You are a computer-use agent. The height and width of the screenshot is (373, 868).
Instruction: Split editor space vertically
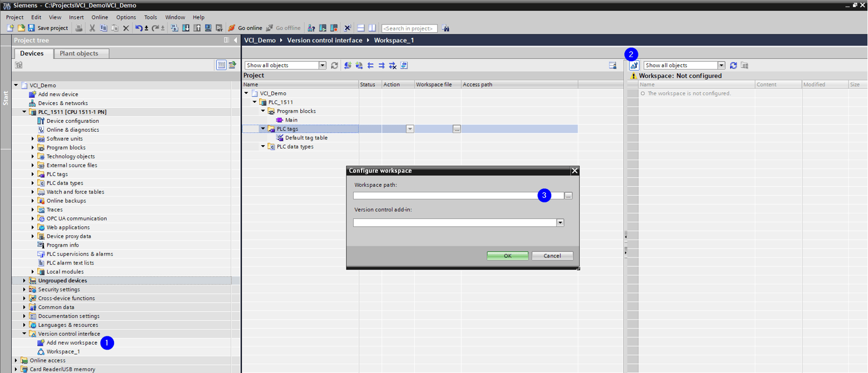point(371,28)
